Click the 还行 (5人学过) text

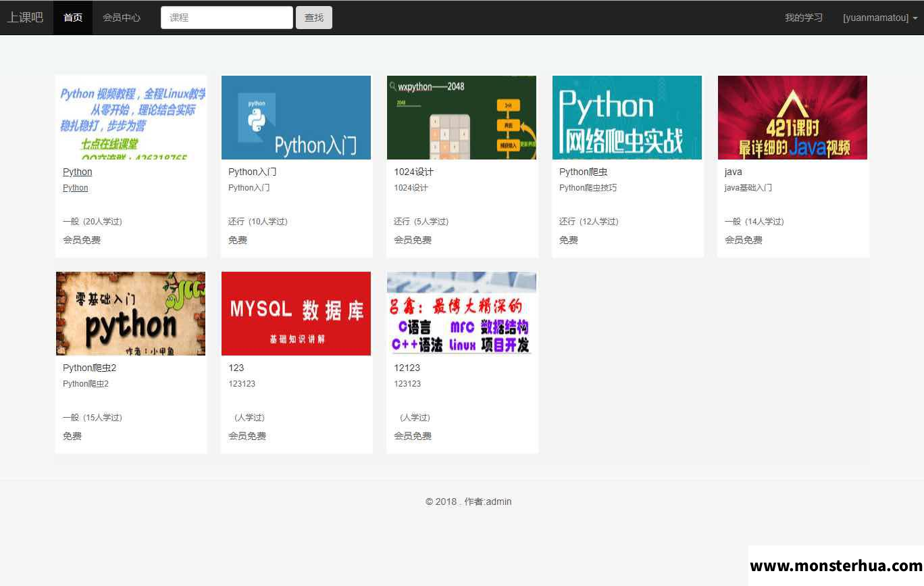[421, 222]
